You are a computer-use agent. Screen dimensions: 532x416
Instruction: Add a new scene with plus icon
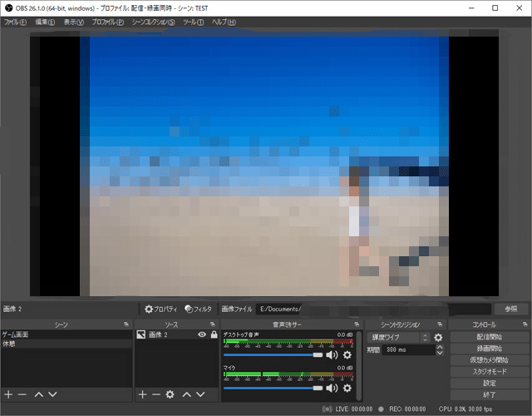[8, 394]
